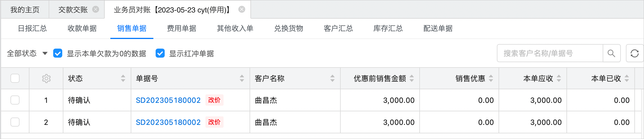The image size is (644, 139).
Task: Switch to the 收款单据 tab
Action: [x=82, y=29]
